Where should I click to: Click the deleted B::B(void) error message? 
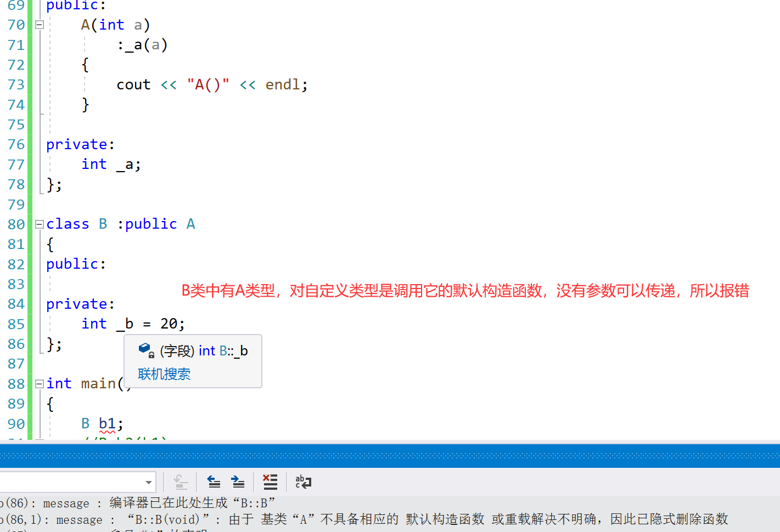(220, 519)
